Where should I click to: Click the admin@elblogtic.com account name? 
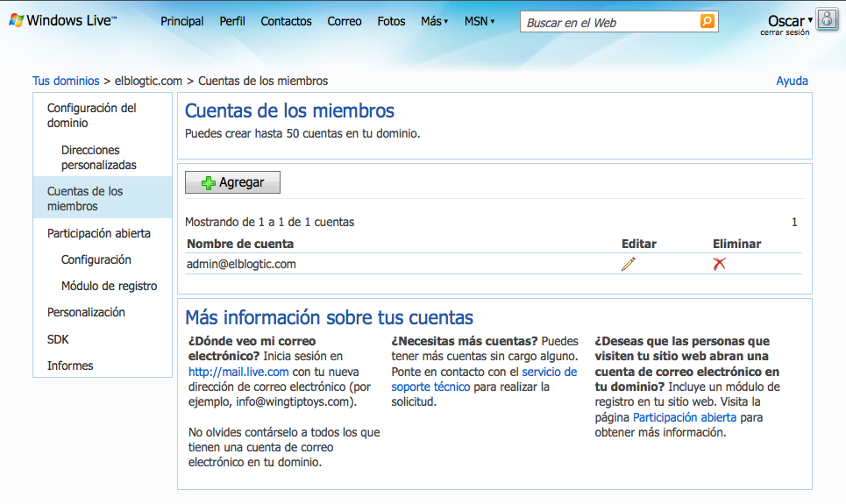click(241, 264)
